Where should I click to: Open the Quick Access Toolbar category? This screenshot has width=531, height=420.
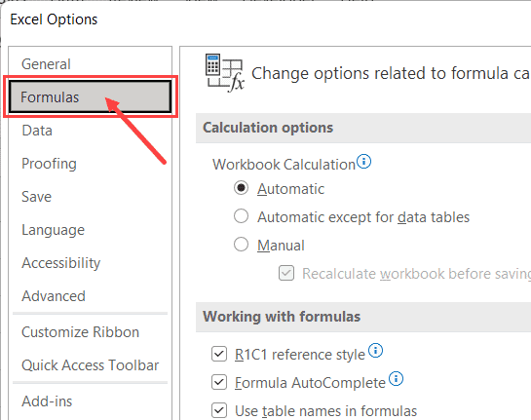point(90,365)
